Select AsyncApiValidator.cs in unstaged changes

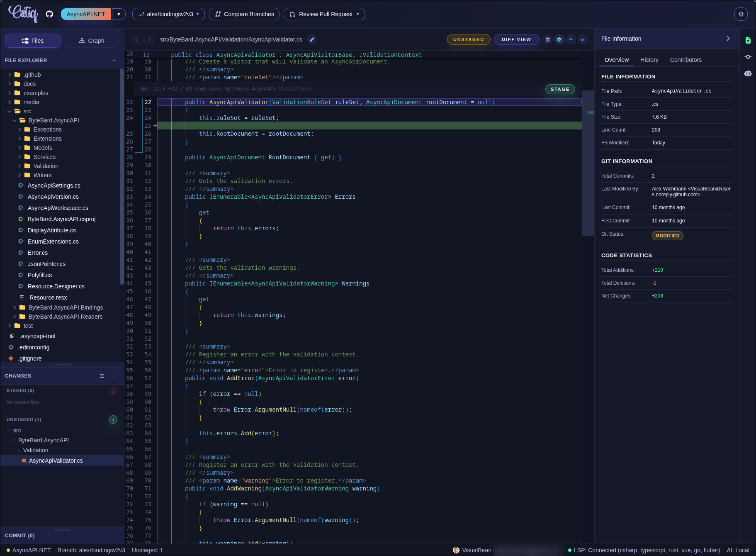[56, 461]
